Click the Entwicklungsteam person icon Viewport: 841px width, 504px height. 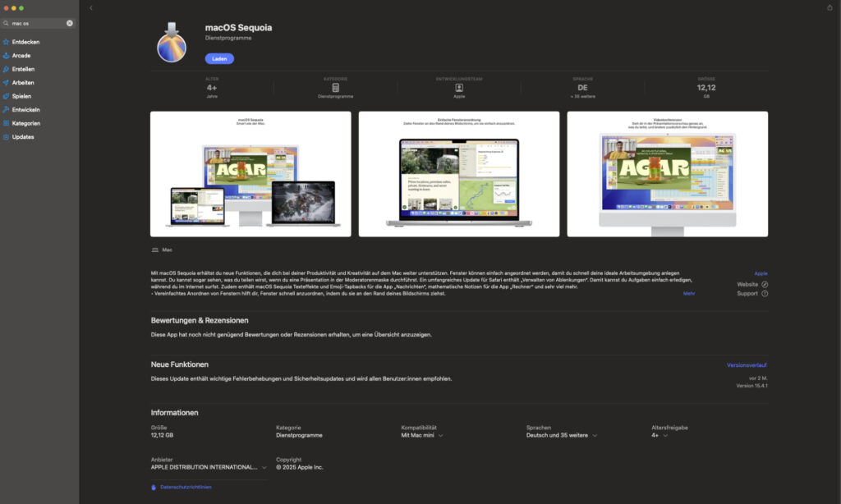click(459, 87)
